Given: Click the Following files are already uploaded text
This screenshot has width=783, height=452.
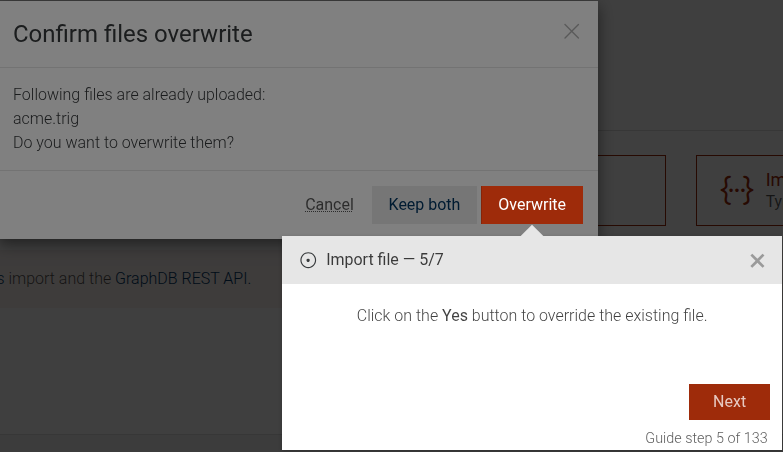Looking at the screenshot, I should click(x=139, y=95).
